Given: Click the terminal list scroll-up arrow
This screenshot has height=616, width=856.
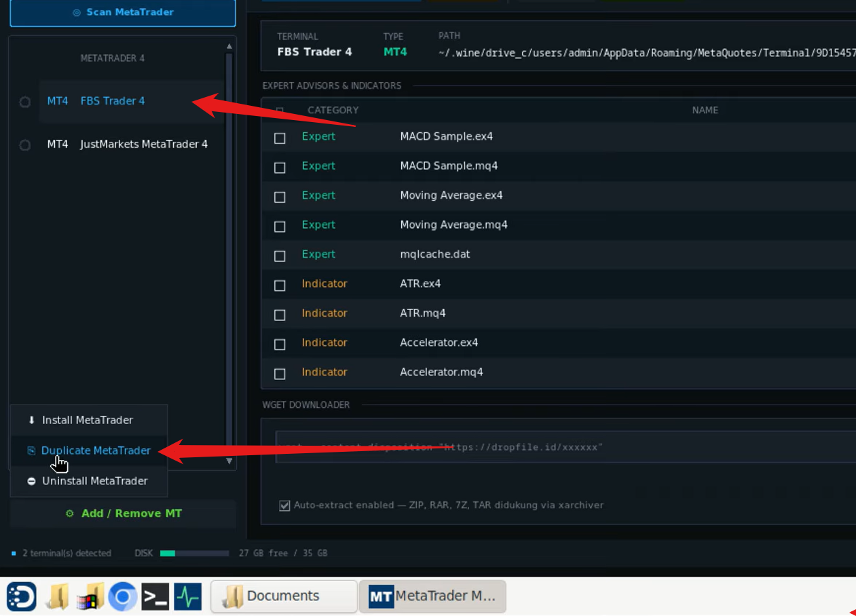Looking at the screenshot, I should point(229,46).
